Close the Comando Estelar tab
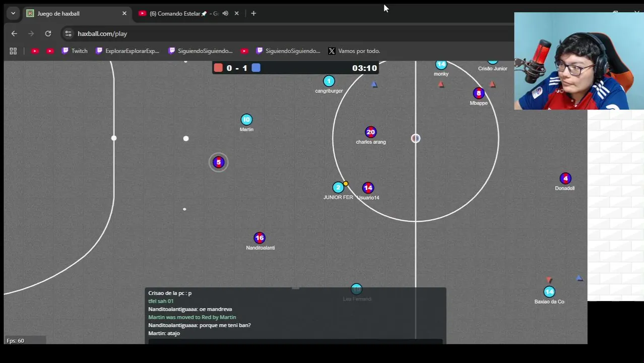The height and width of the screenshot is (363, 644). coord(237,14)
